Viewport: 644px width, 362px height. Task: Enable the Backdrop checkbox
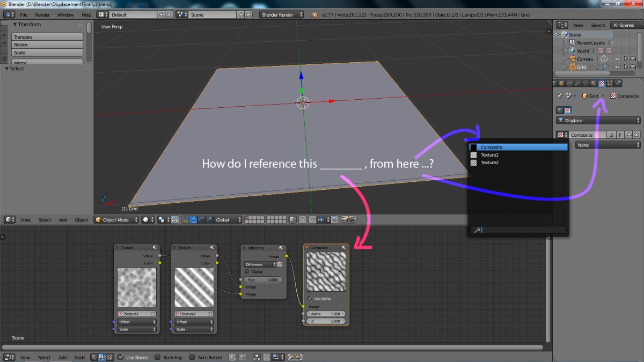pyautogui.click(x=158, y=357)
